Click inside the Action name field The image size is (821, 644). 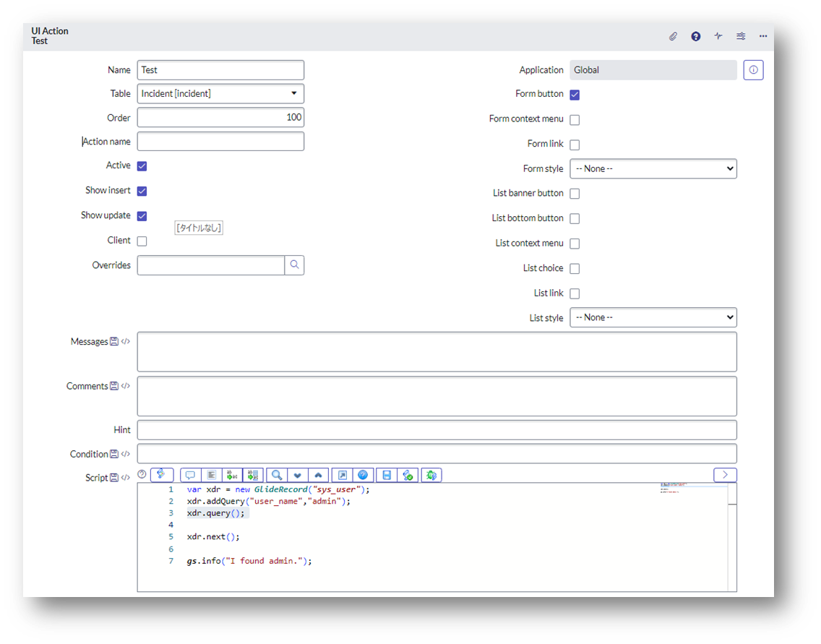tap(220, 141)
